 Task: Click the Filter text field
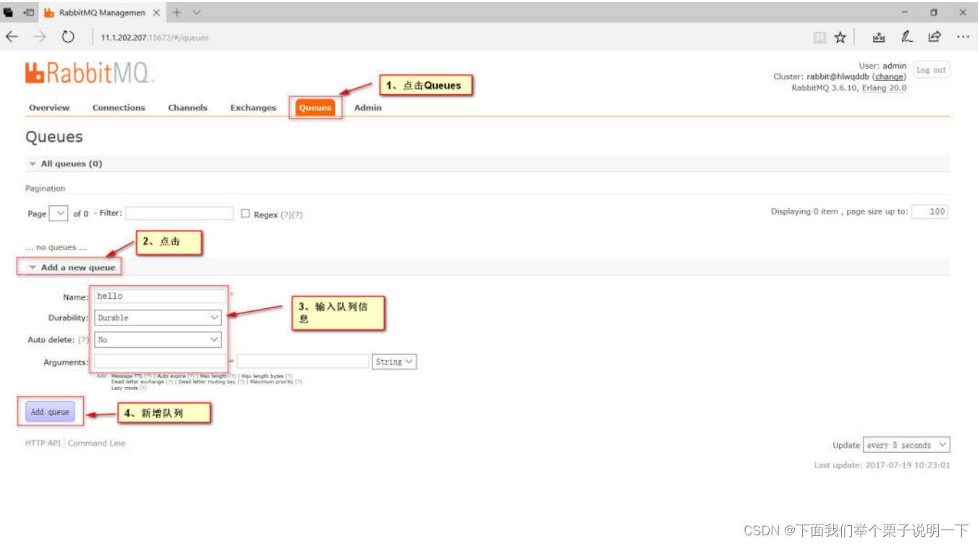pyautogui.click(x=179, y=213)
